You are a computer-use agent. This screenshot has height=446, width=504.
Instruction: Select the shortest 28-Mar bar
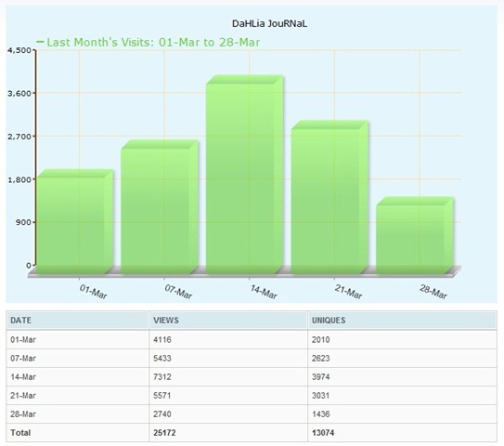(415, 236)
